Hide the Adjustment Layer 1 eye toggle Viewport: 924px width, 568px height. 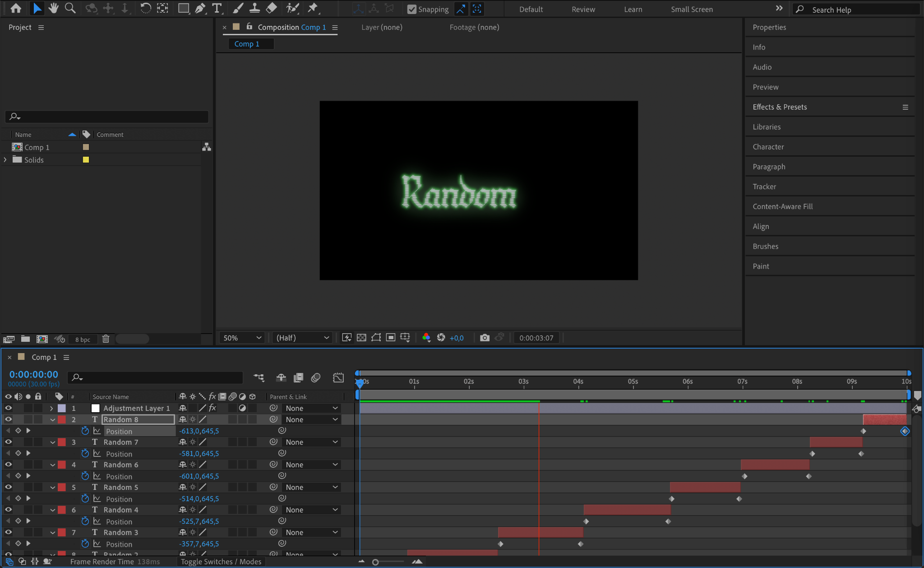(x=8, y=408)
